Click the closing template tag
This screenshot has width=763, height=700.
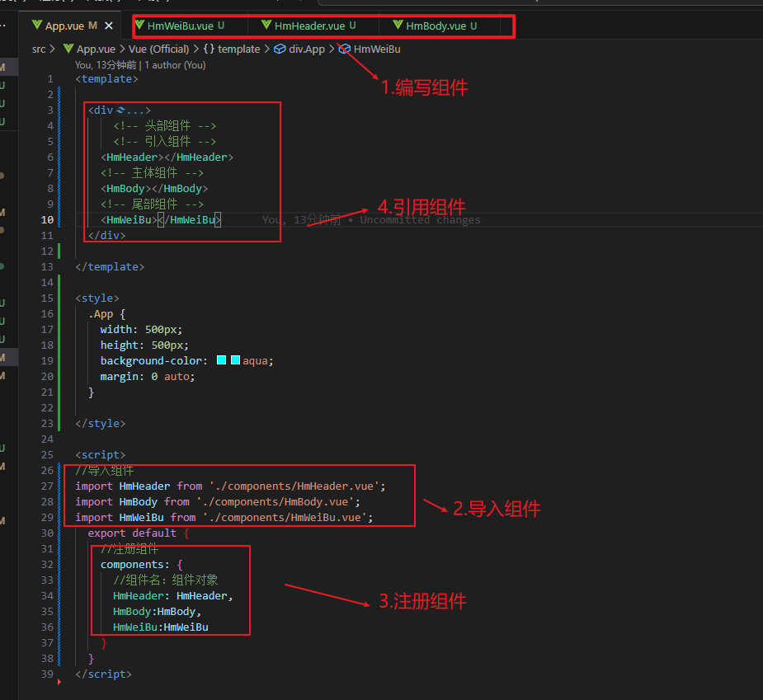click(110, 267)
